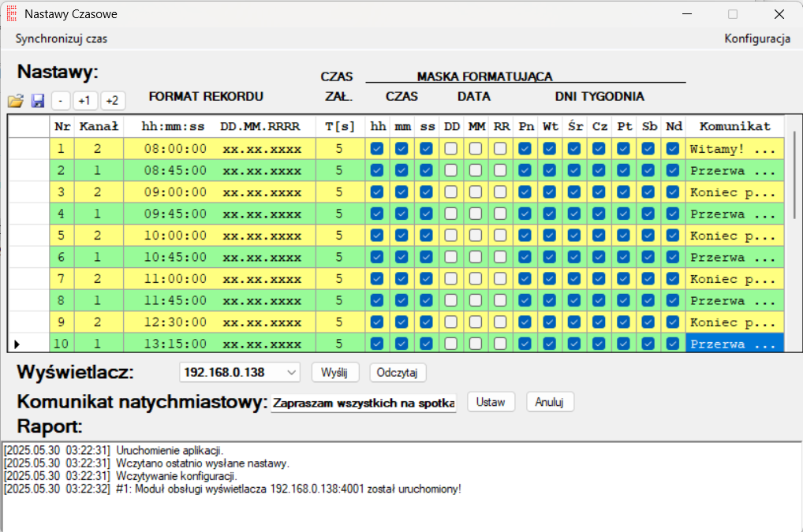Uncheck Pt checkbox in row 6
This screenshot has width=803, height=532.
[623, 257]
